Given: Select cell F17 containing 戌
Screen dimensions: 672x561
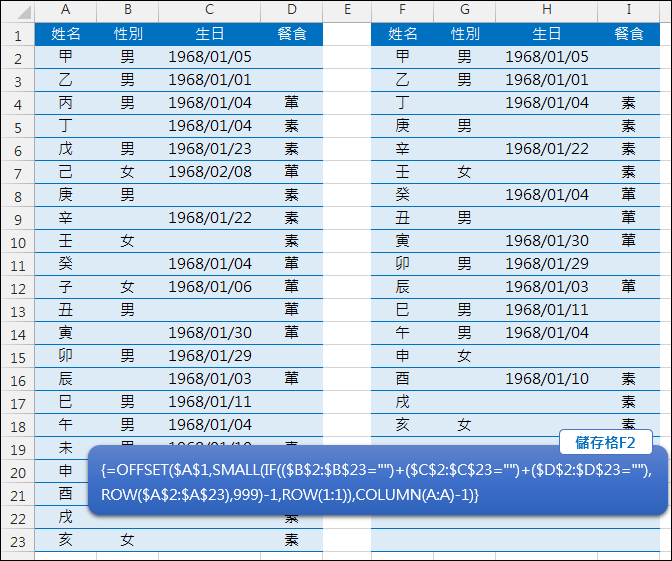Looking at the screenshot, I should point(402,402).
